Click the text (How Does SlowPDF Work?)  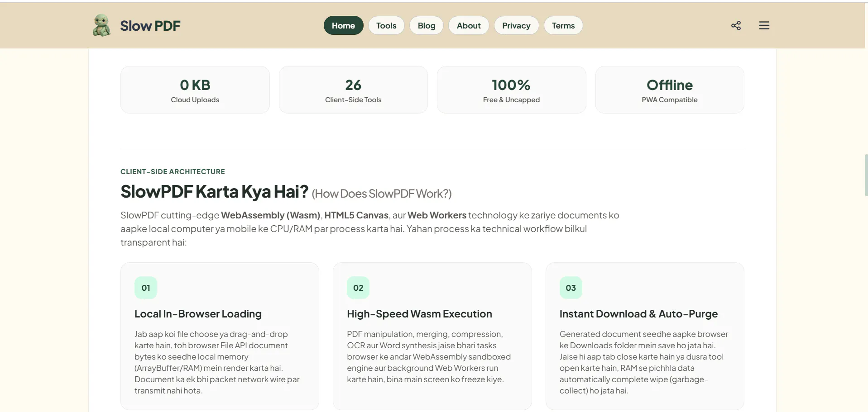coord(382,194)
